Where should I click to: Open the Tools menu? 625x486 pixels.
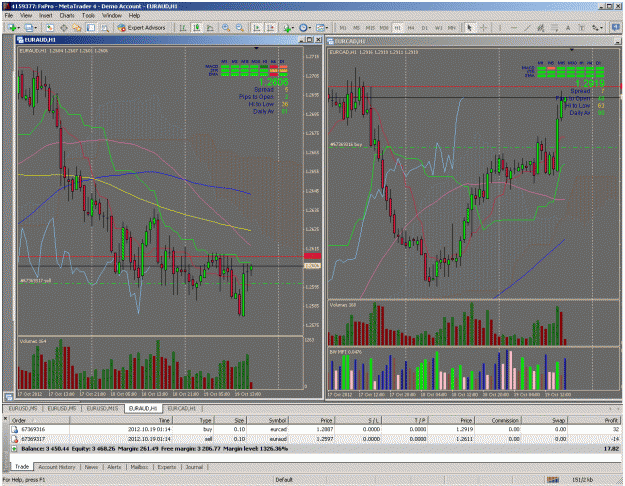[88, 16]
